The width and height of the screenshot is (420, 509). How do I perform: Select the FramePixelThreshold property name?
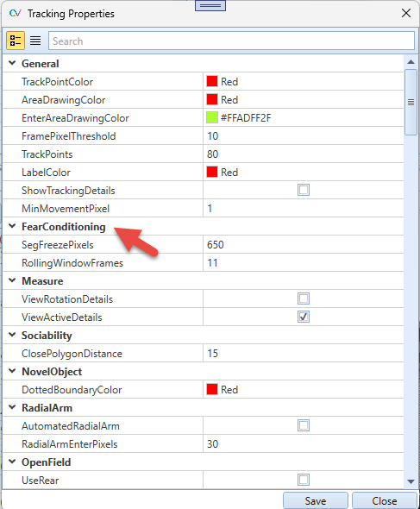68,136
